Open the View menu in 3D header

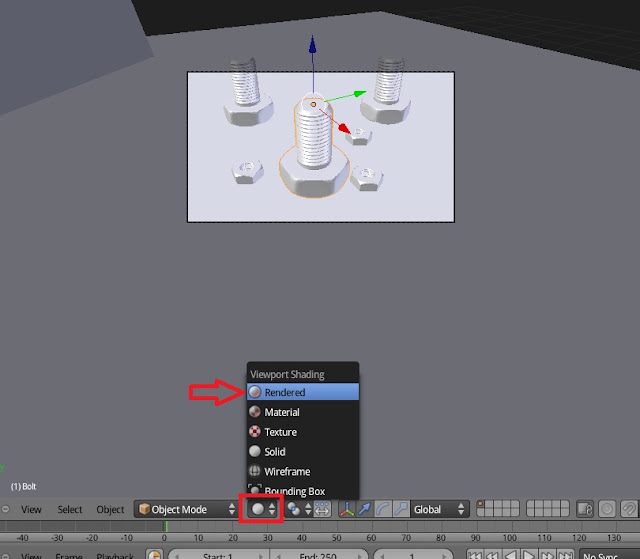click(x=31, y=509)
